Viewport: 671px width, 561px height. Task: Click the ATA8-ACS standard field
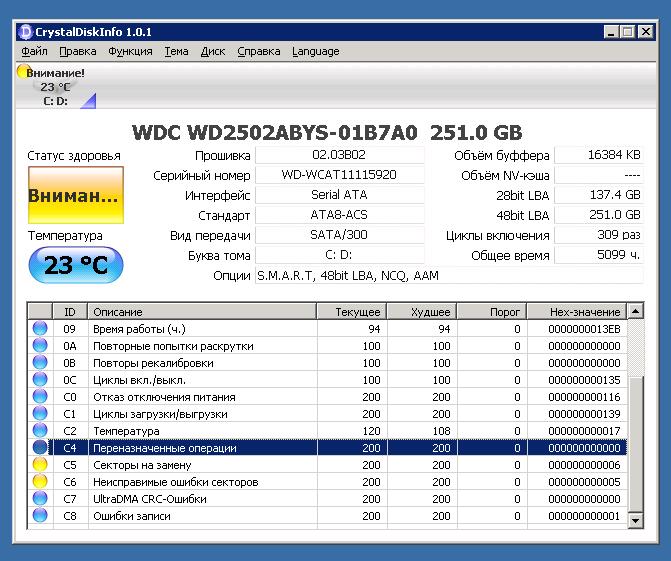pos(339,215)
